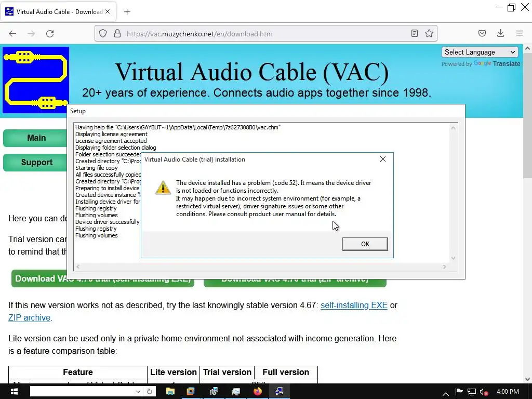Toggle reader view in the address bar
Screen dimensions: 532x399
pos(414,33)
